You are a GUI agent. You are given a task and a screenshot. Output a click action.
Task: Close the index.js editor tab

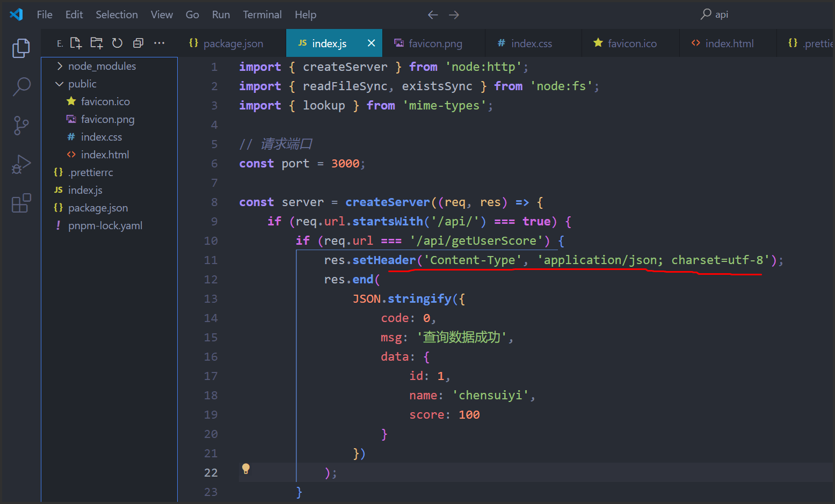coord(371,43)
